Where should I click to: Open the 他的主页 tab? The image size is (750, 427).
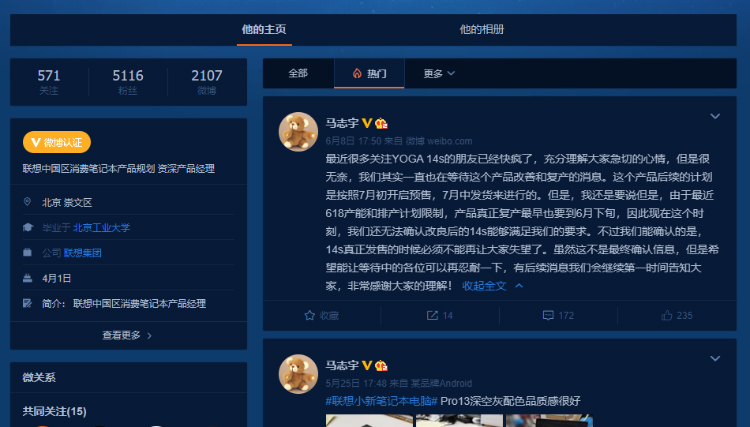264,30
